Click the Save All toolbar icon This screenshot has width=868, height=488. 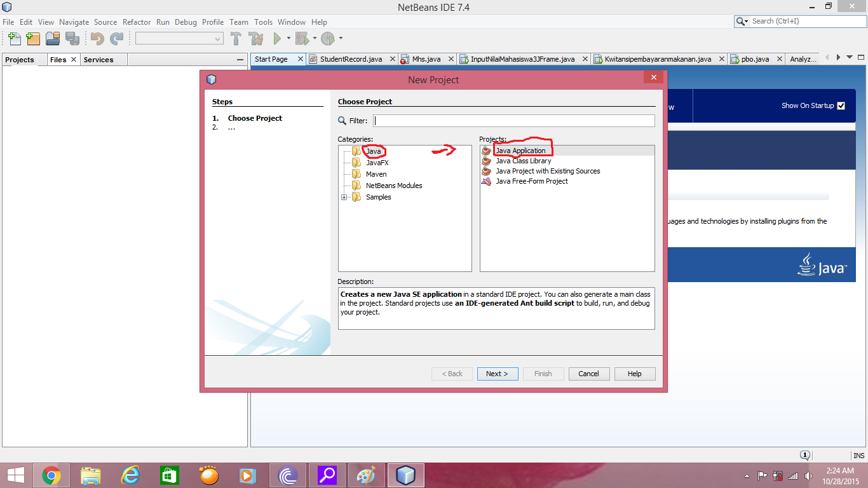(x=72, y=39)
